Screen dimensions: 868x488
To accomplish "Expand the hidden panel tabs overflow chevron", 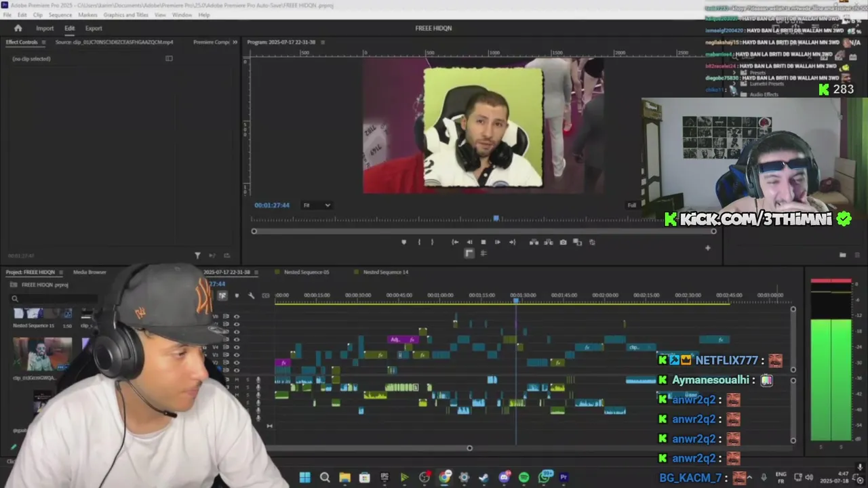I will click(x=235, y=42).
